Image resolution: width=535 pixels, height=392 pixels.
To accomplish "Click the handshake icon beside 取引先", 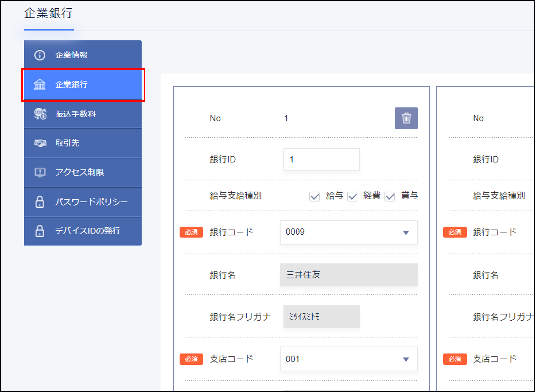I will coord(40,143).
